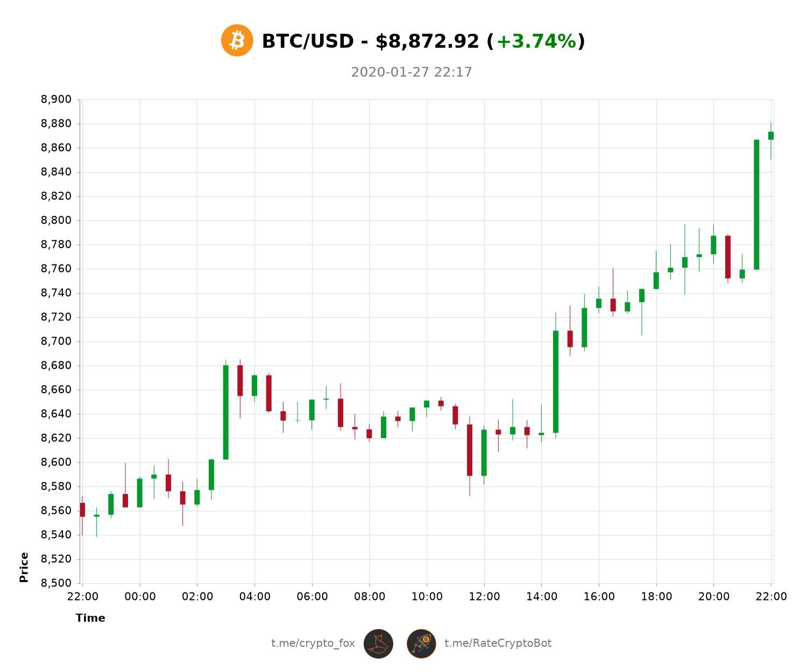807x672 pixels.
Task: Click the 8,900 price axis label
Action: point(56,99)
